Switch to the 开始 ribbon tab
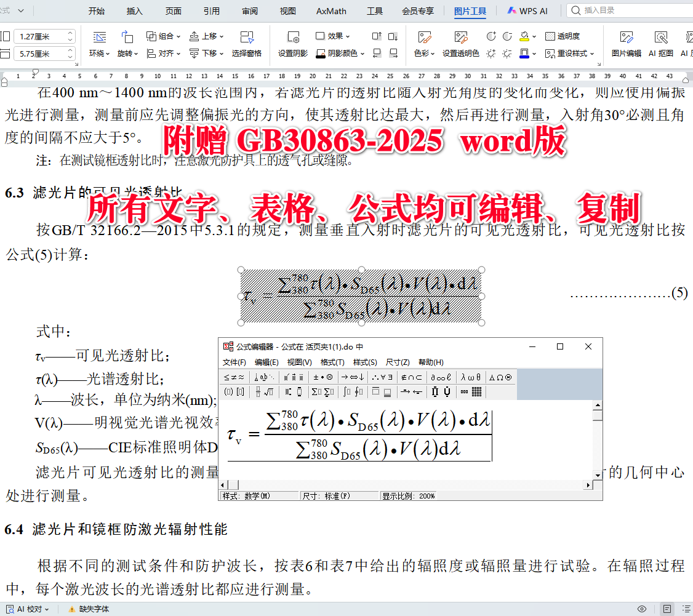 (x=97, y=10)
